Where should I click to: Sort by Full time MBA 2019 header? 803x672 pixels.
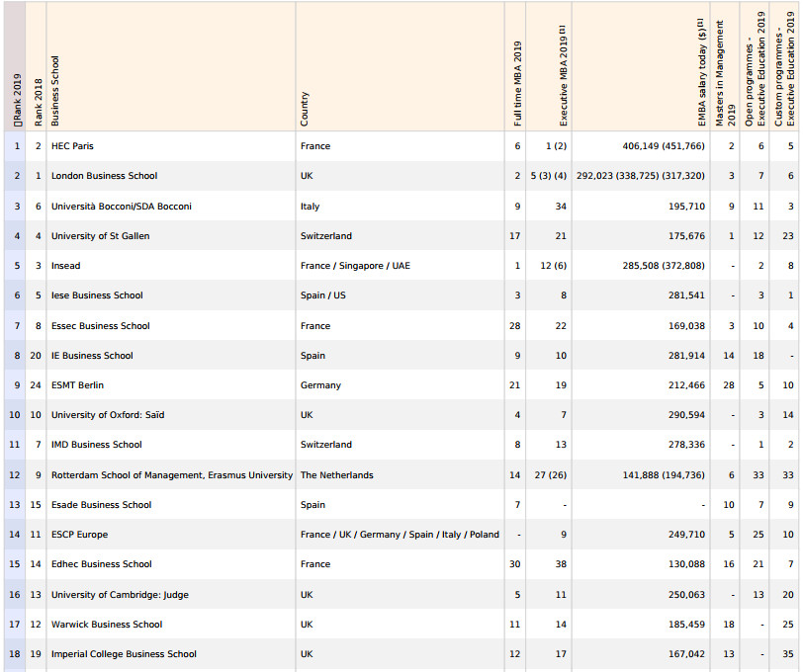515,66
